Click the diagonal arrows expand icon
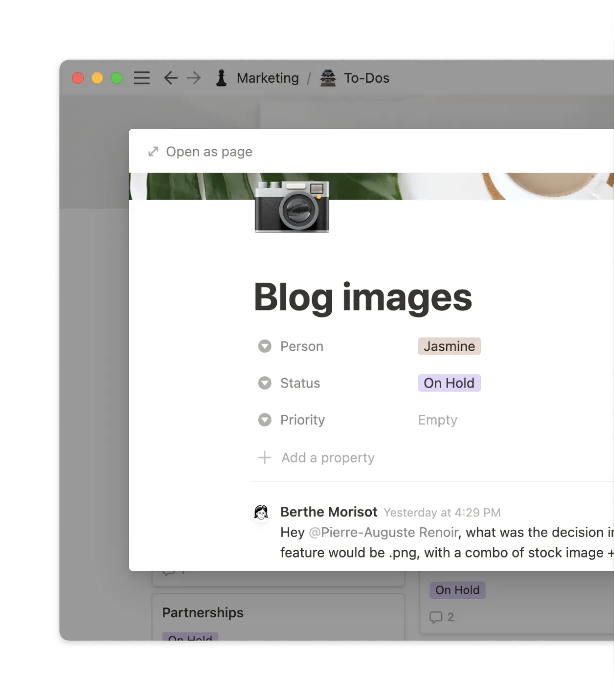Image resolution: width=614 pixels, height=700 pixels. (153, 151)
